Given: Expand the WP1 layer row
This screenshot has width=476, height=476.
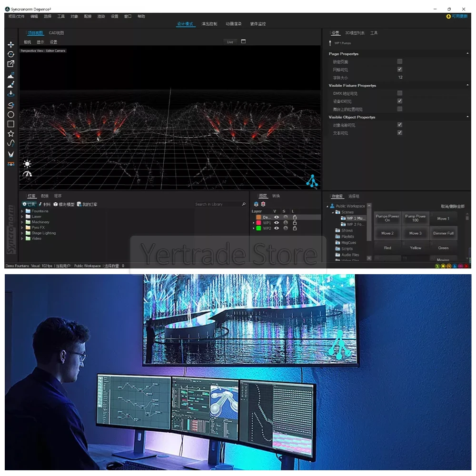Looking at the screenshot, I should pyautogui.click(x=254, y=223).
